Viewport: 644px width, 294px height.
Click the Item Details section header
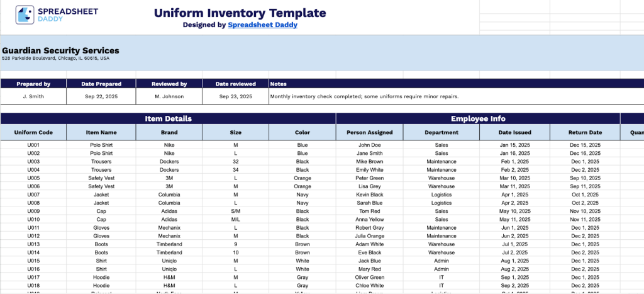coord(168,119)
